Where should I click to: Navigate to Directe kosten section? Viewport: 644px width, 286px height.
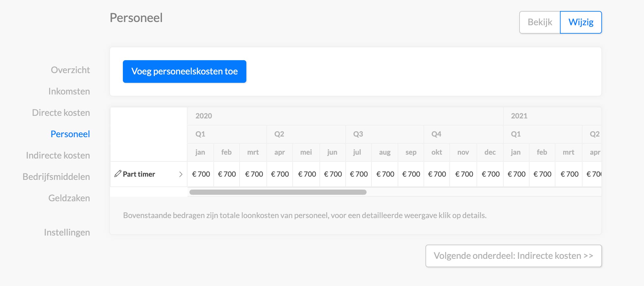[x=61, y=113]
